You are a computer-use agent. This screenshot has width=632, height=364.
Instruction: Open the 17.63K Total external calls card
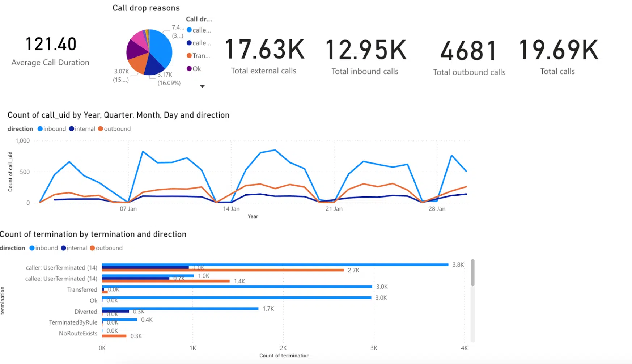click(x=264, y=56)
